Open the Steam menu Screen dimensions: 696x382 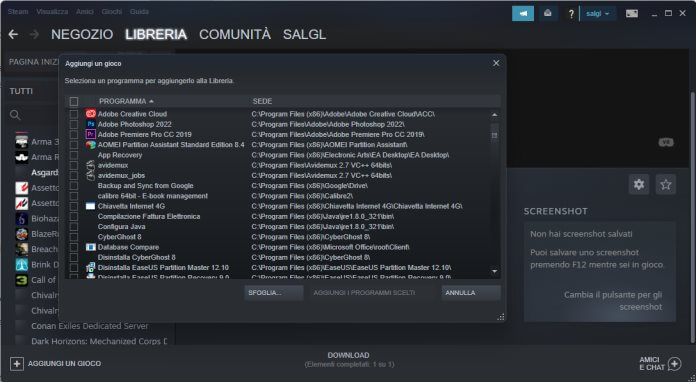(x=18, y=12)
